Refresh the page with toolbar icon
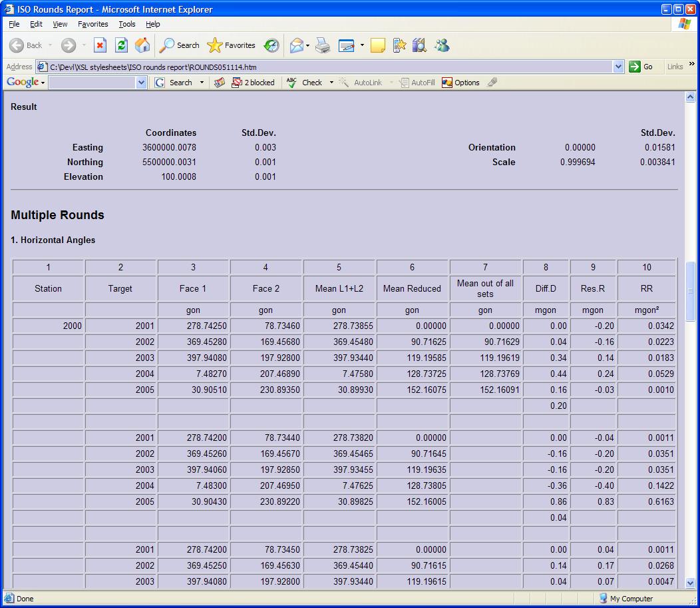Viewport: 700px width, 608px height. pos(121,45)
